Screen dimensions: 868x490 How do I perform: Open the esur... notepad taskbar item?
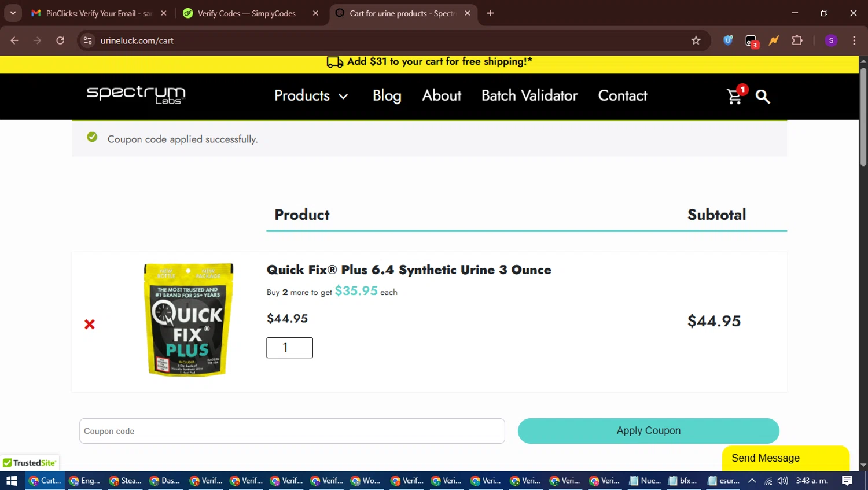click(723, 481)
